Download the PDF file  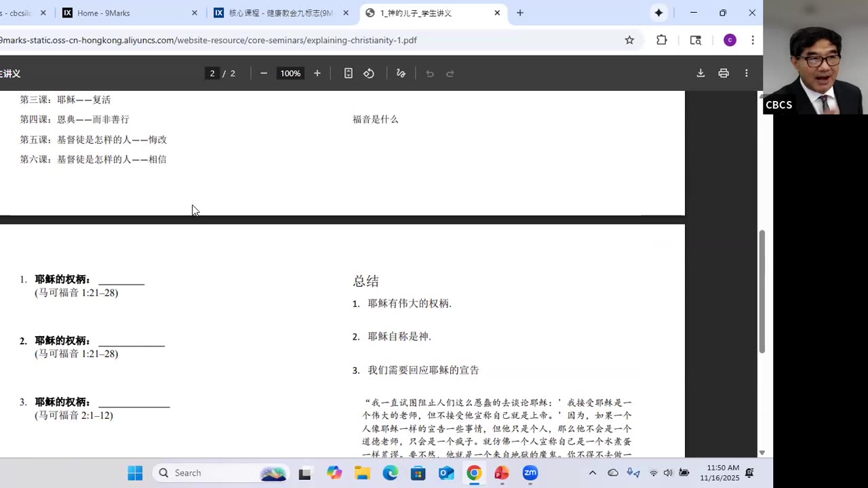pyautogui.click(x=701, y=73)
